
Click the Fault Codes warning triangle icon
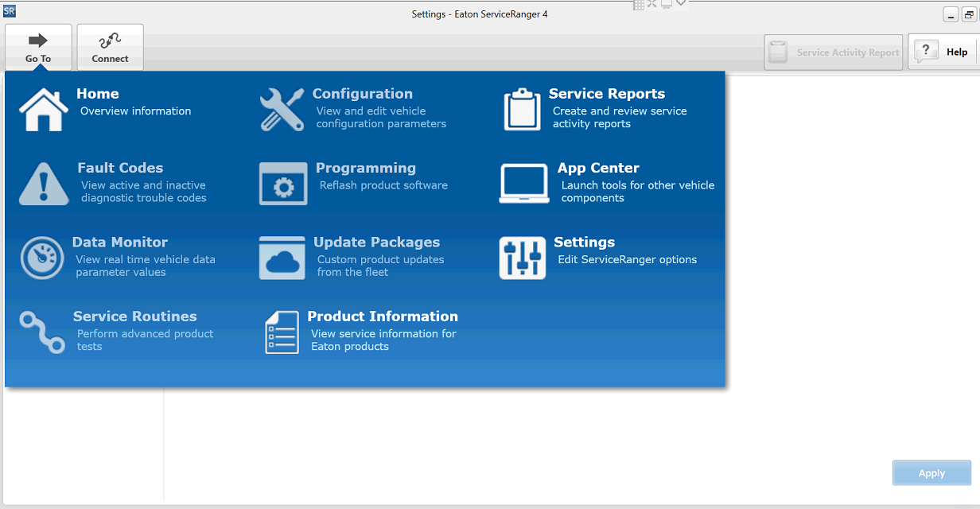coord(44,184)
